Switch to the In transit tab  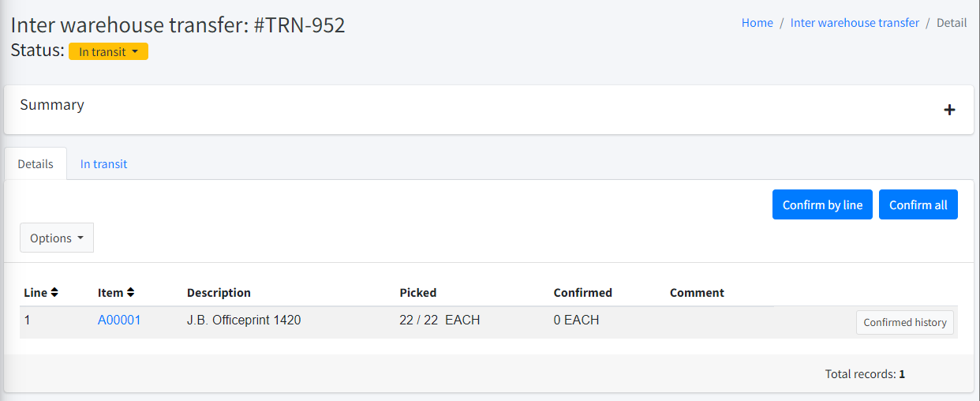point(103,164)
